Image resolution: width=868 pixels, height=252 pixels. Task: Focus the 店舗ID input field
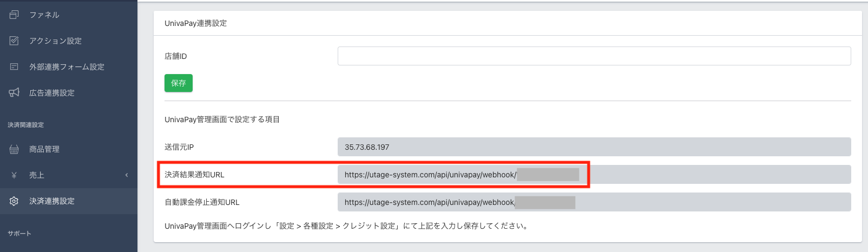(x=594, y=56)
